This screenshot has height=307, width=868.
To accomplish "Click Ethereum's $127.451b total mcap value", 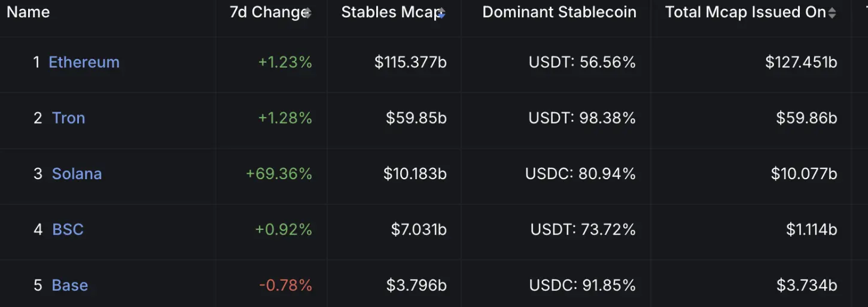I will tap(801, 62).
